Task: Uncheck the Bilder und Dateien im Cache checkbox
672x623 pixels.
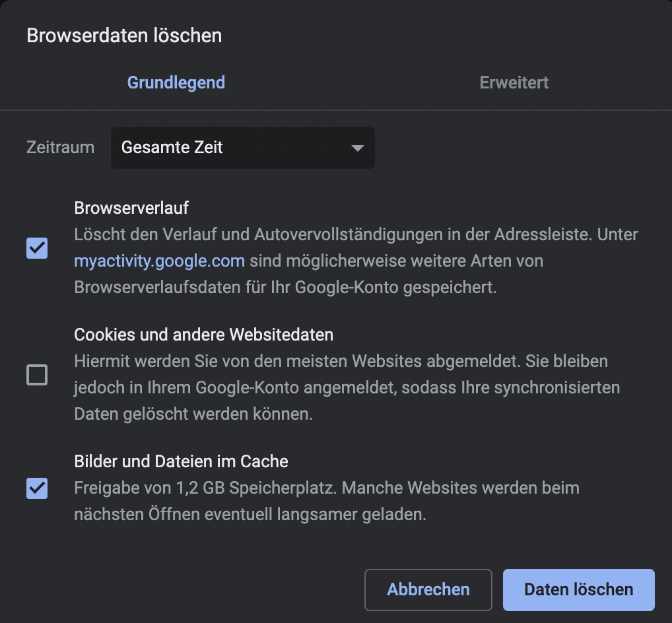Action: coord(37,488)
